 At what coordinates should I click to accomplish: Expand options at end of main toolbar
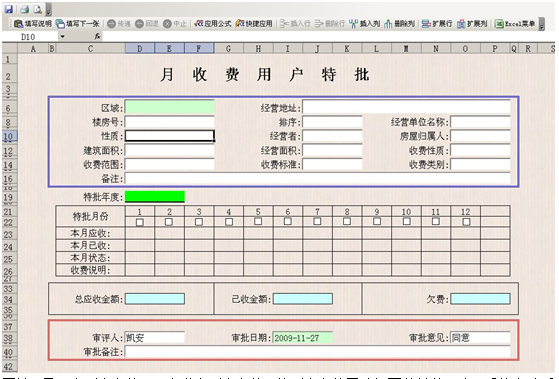[542, 24]
